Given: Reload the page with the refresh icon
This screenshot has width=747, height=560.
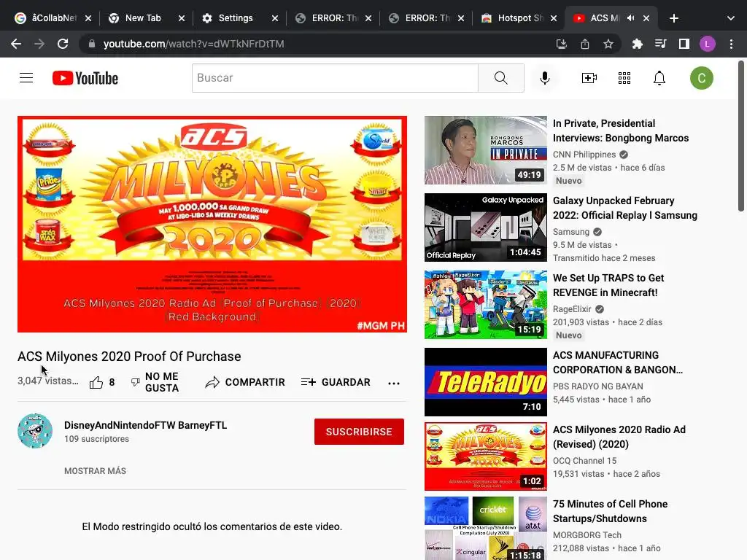Looking at the screenshot, I should (63, 44).
